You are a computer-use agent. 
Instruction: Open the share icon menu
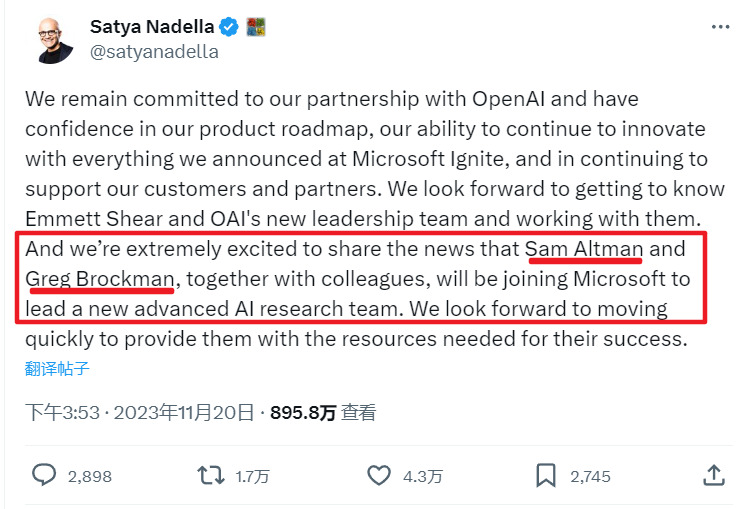click(x=714, y=475)
